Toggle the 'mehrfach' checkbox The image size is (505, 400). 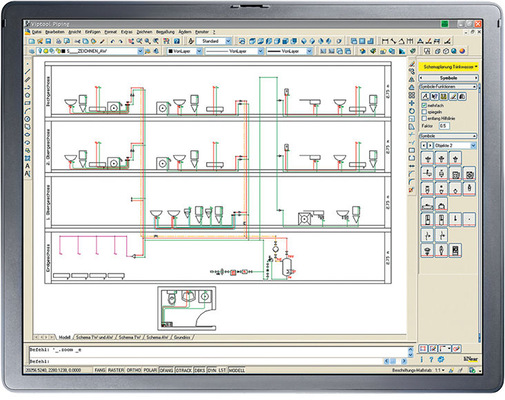pos(424,106)
